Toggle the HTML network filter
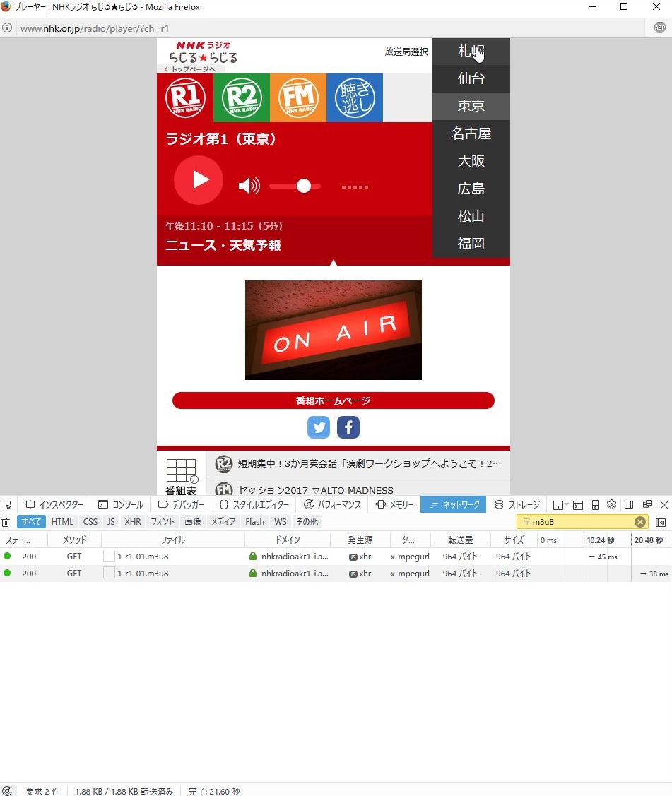The width and height of the screenshot is (672, 796). [62, 522]
